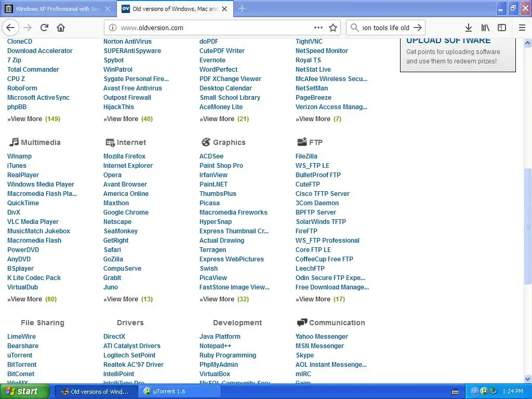
Task: Open the FileZilla link
Action: 307,156
